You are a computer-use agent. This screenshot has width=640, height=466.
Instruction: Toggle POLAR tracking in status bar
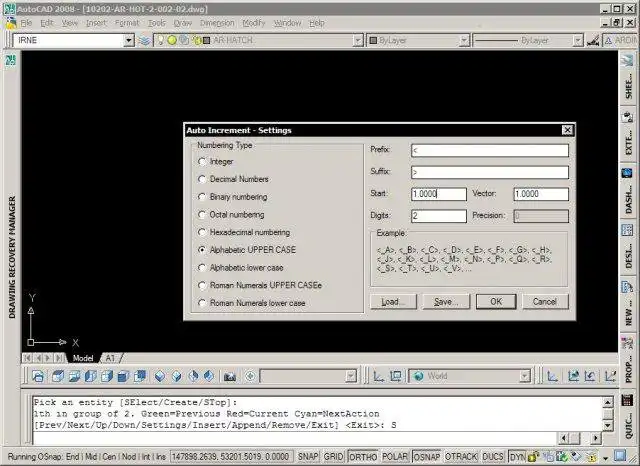click(x=395, y=457)
